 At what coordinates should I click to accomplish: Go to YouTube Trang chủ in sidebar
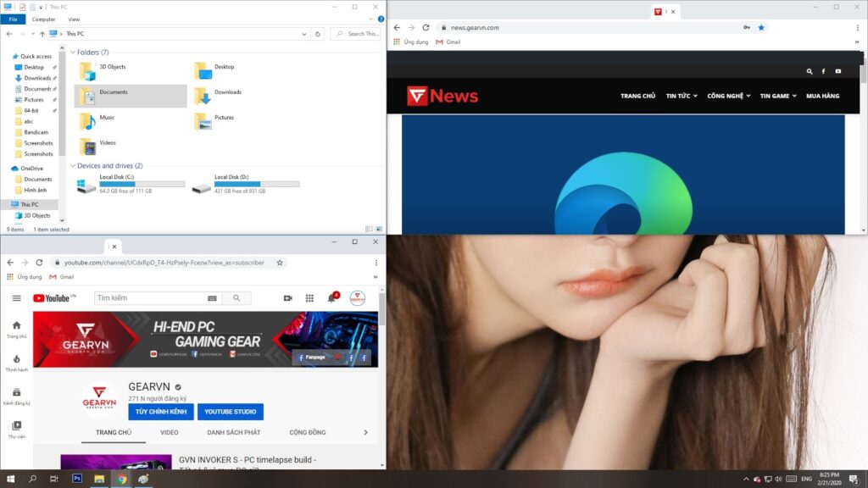pyautogui.click(x=17, y=330)
